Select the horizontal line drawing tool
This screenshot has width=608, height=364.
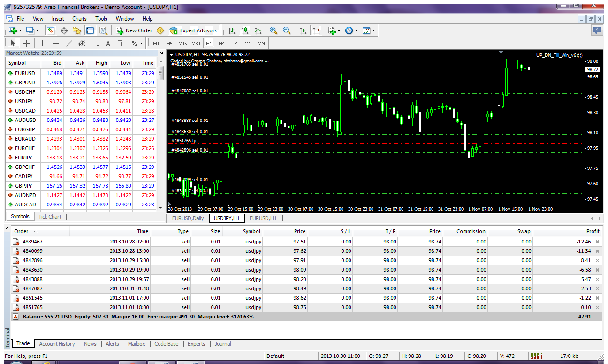(56, 43)
